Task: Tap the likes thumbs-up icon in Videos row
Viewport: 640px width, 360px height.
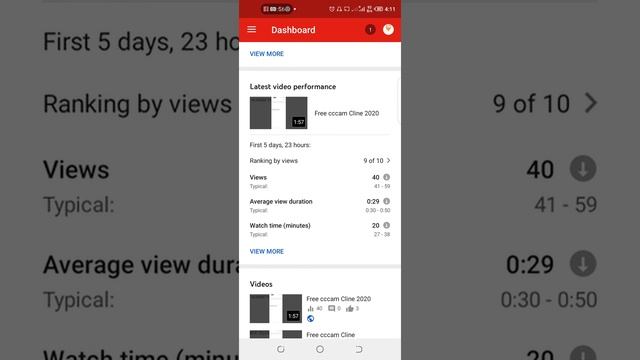Action: [350, 309]
